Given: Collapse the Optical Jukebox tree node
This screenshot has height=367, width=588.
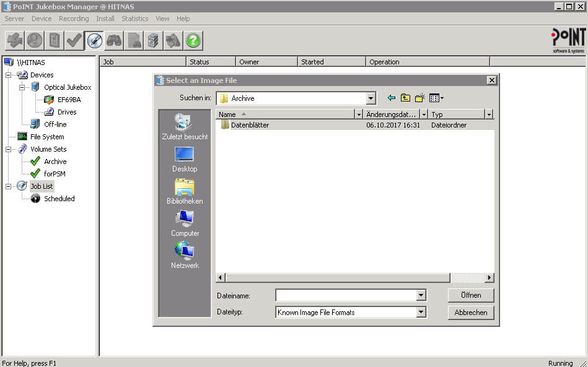Looking at the screenshot, I should [22, 87].
